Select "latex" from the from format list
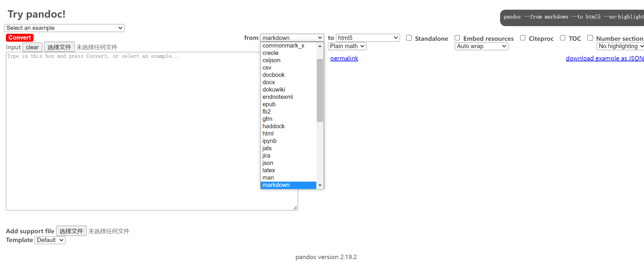 point(268,170)
